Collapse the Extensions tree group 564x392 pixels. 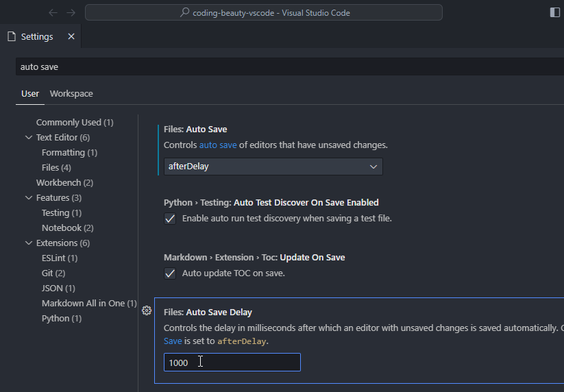click(29, 243)
